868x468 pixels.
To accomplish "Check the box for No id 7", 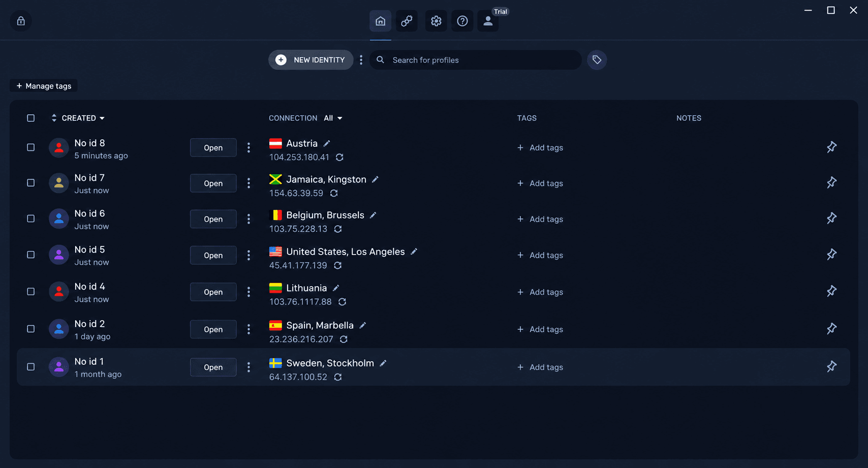I will pos(31,183).
